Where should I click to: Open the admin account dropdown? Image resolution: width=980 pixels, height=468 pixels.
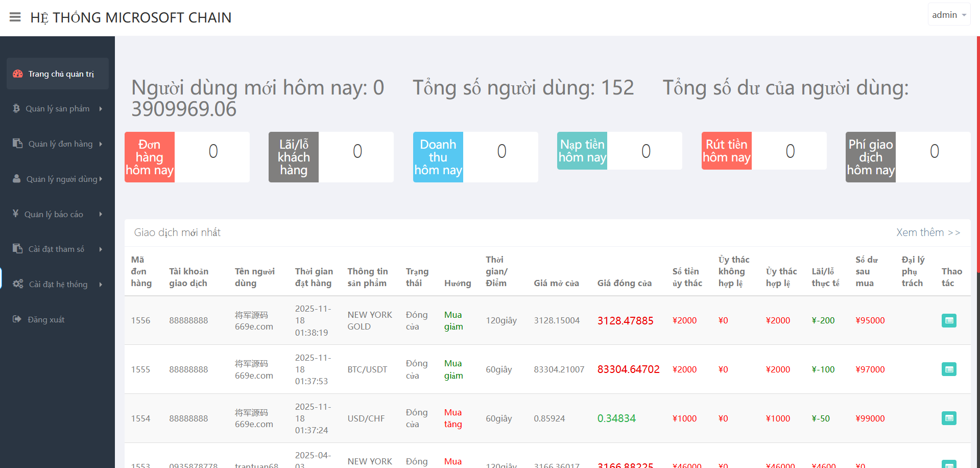[948, 15]
